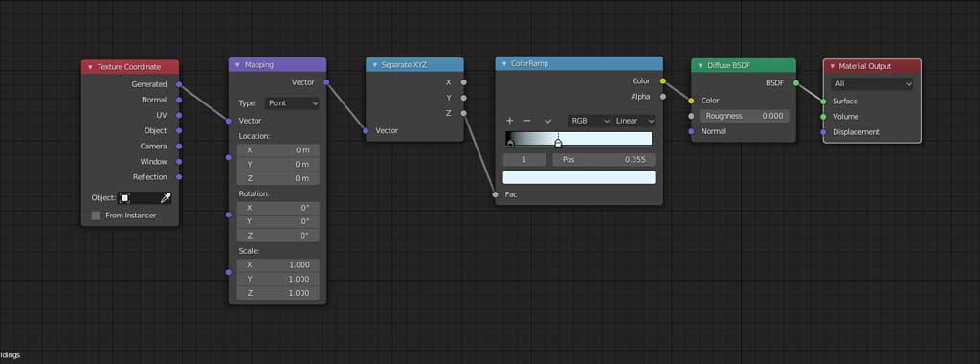Remove a color stop with the minus icon
The width and height of the screenshot is (980, 364).
point(527,121)
